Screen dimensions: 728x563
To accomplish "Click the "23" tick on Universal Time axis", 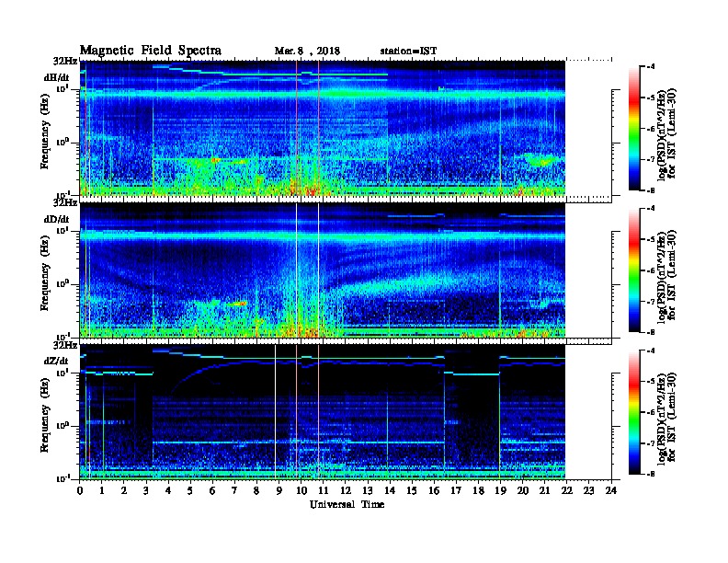I will coord(588,490).
